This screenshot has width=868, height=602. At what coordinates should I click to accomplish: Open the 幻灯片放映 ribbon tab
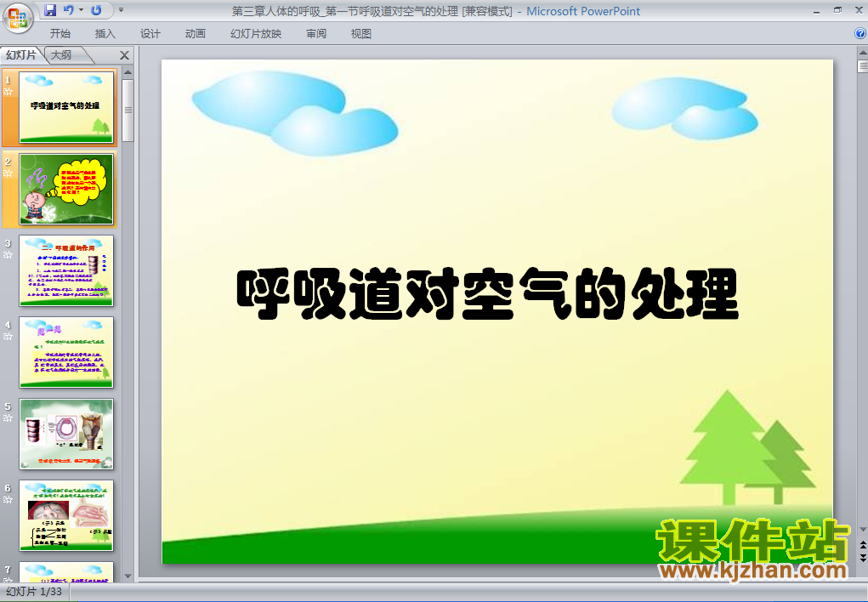coord(256,34)
